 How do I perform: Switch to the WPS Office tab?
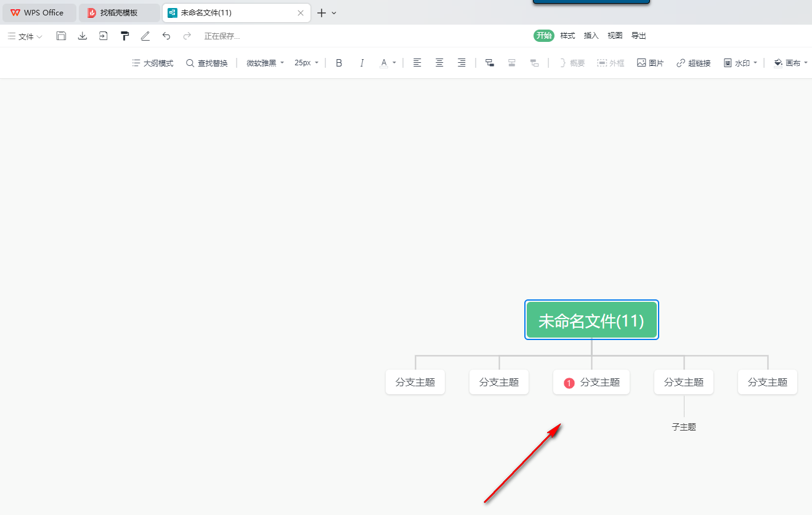pyautogui.click(x=39, y=12)
